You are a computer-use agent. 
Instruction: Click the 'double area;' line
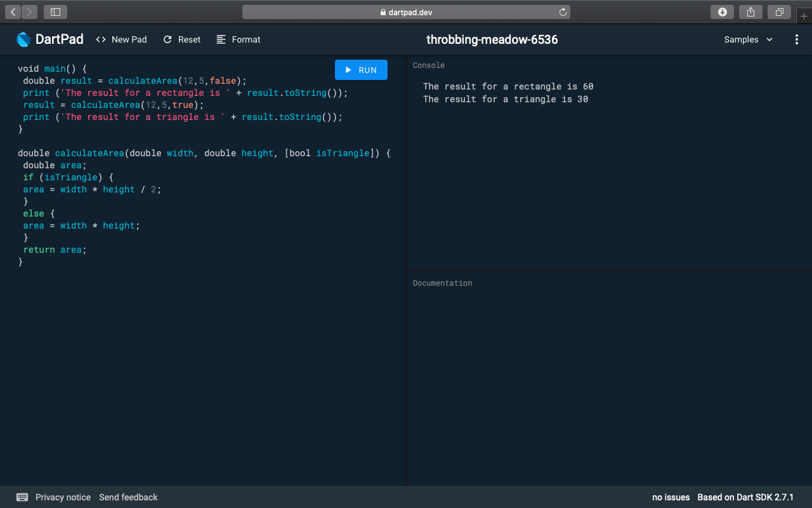coord(55,165)
